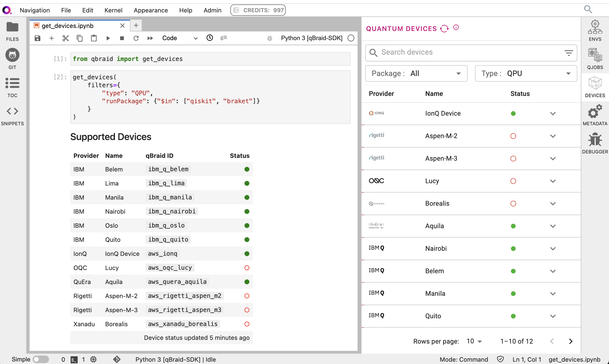Expand the Quito device row
609x364 pixels.
553,316
